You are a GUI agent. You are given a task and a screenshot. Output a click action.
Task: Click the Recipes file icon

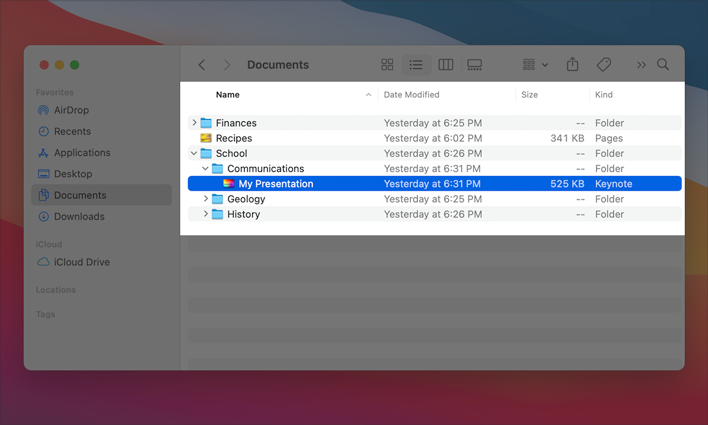coord(206,138)
